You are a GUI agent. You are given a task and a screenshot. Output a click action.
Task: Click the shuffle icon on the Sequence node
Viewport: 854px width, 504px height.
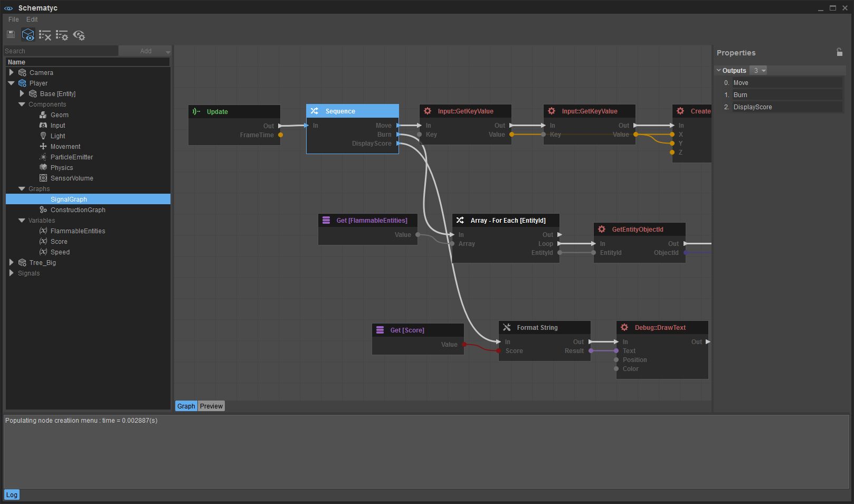pos(315,111)
